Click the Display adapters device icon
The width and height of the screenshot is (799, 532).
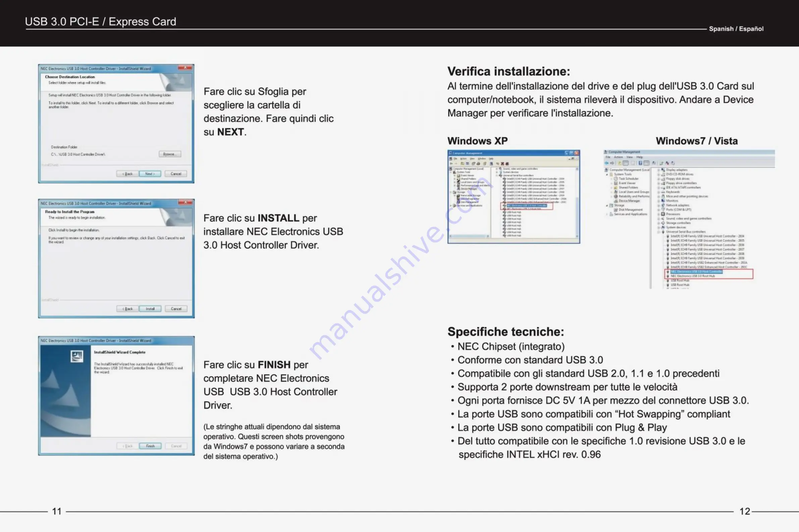pyautogui.click(x=663, y=170)
